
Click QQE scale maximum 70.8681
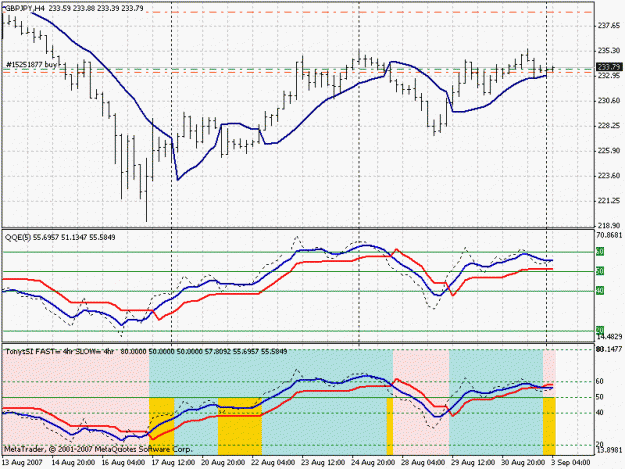pyautogui.click(x=609, y=235)
